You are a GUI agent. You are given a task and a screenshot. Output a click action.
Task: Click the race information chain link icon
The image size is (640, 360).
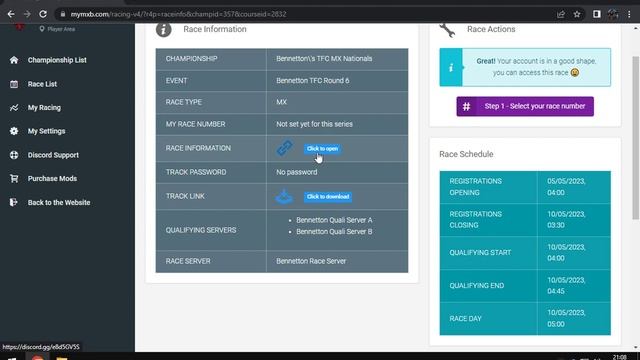coord(284,148)
